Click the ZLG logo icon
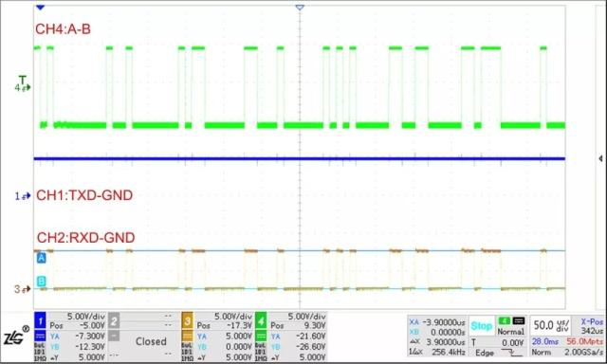607x364 pixels. click(16, 336)
